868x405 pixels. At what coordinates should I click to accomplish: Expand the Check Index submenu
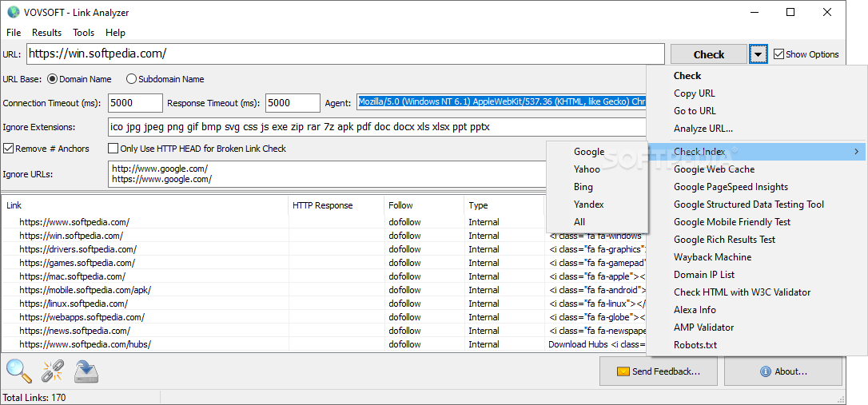pyautogui.click(x=756, y=152)
